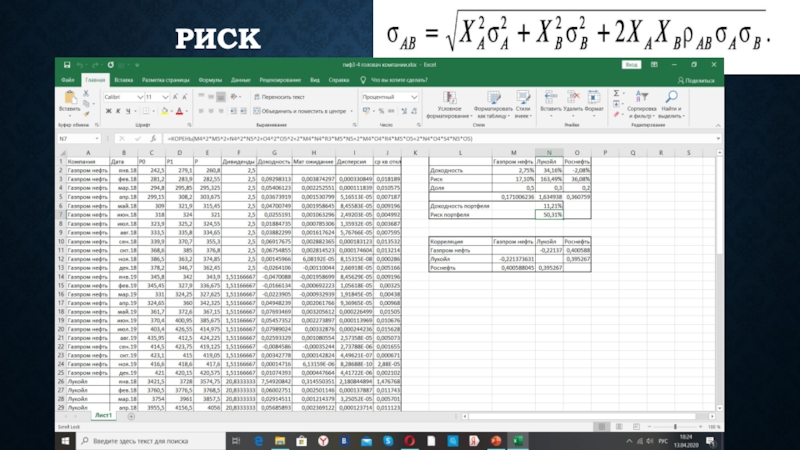The image size is (800, 450).
Task: Click the AutoSum sigma icon
Action: [616, 93]
